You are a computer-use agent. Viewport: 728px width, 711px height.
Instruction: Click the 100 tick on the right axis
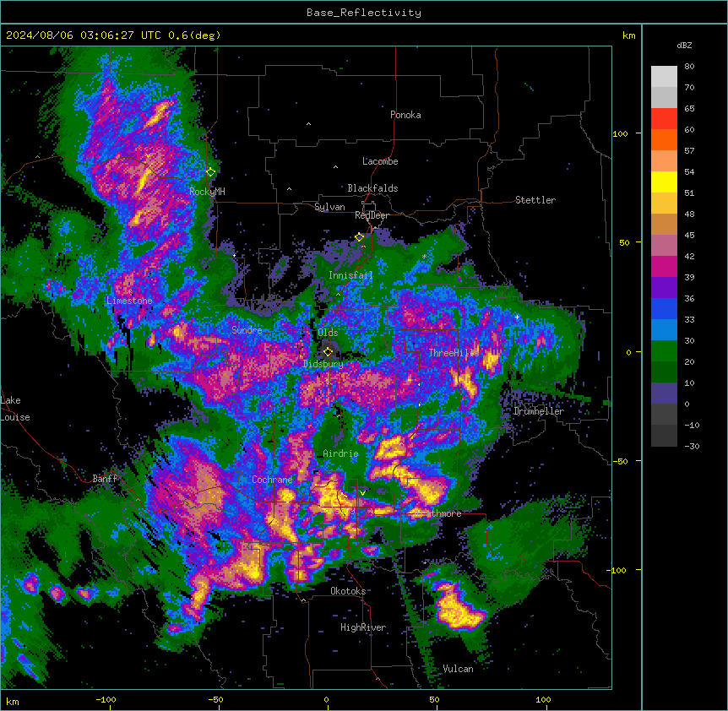click(x=620, y=133)
